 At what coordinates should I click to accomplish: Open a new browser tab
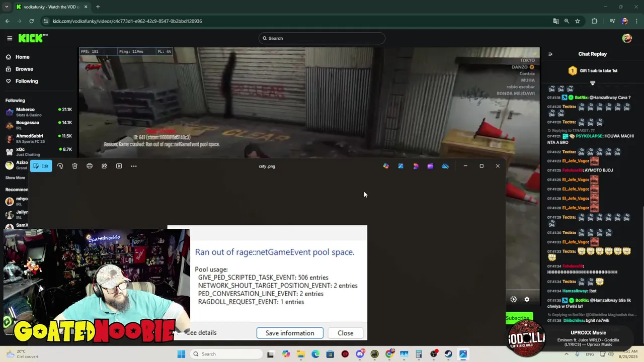(x=98, y=7)
